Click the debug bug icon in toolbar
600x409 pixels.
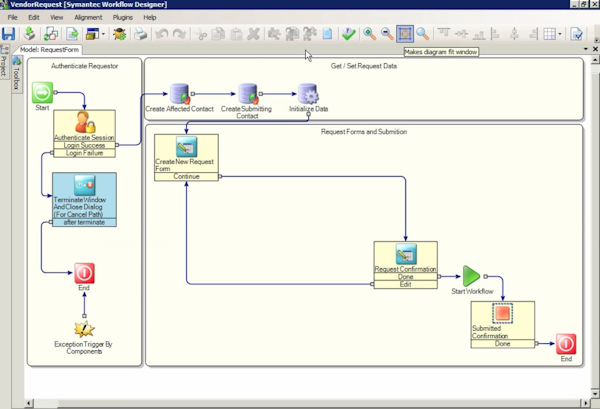click(119, 34)
